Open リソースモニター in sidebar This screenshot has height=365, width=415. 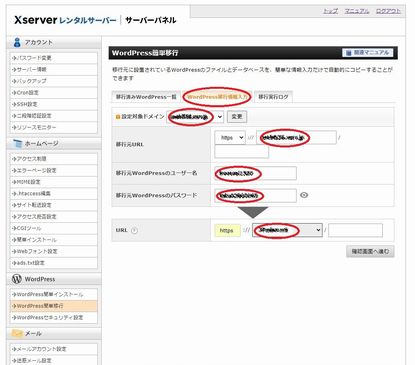[54, 127]
